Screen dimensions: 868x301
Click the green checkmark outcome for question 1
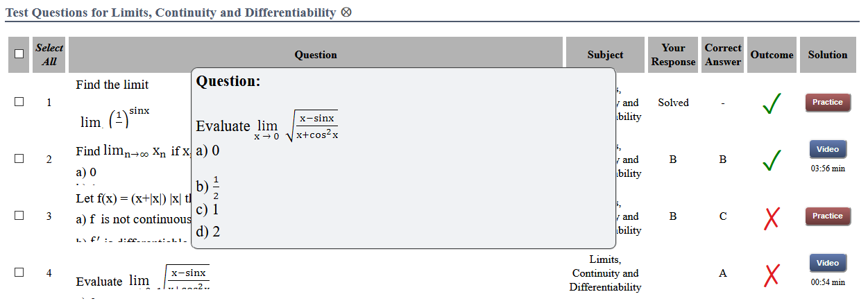click(771, 103)
